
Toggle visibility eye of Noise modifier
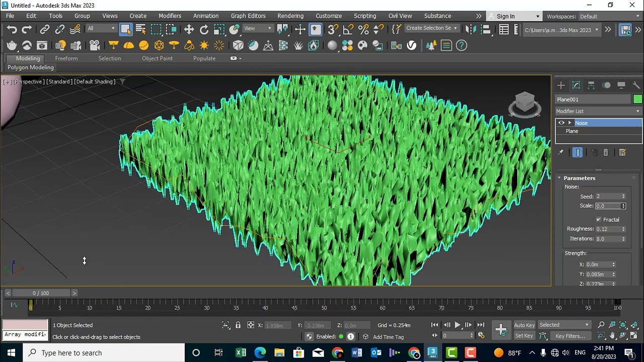561,123
